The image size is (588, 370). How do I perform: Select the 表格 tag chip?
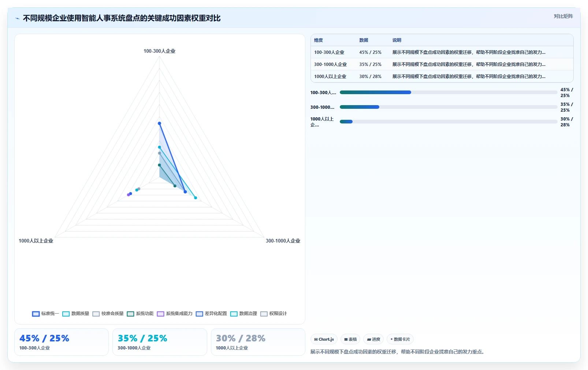click(350, 339)
